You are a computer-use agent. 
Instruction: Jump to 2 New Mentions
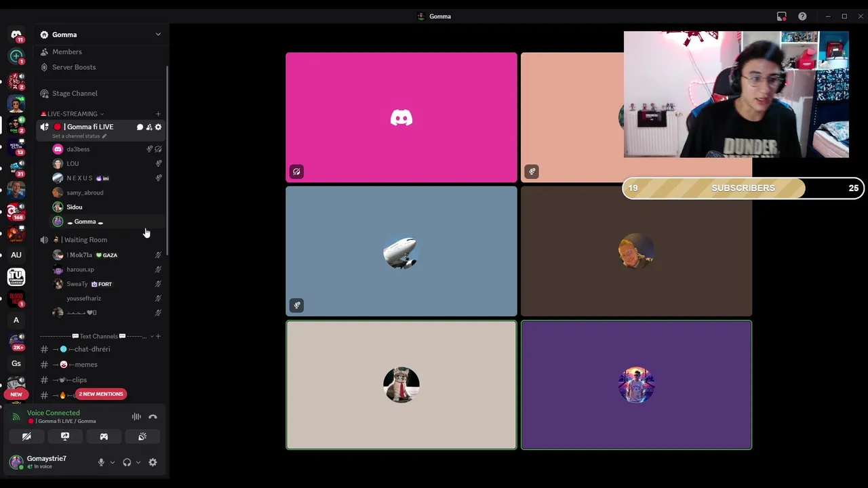(x=101, y=394)
